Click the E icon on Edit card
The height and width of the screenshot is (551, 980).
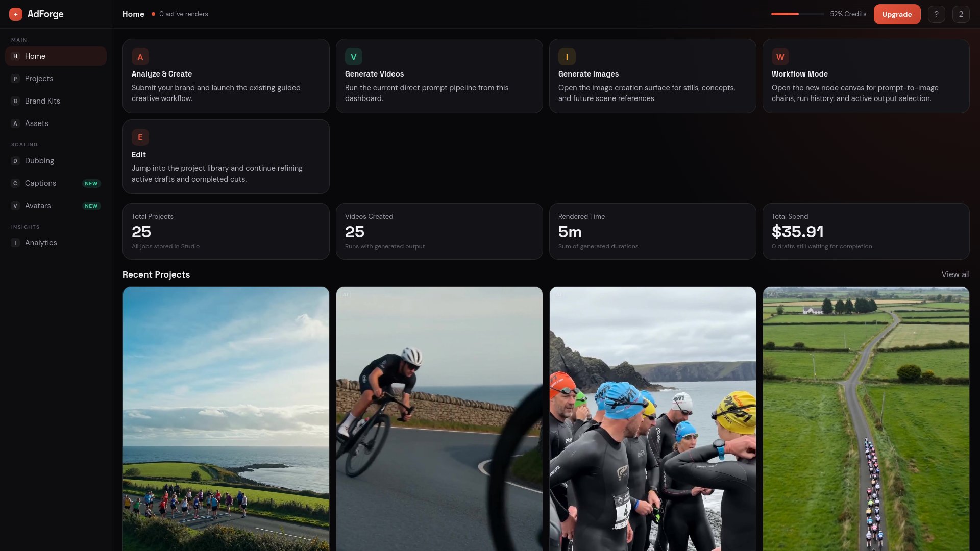click(140, 137)
